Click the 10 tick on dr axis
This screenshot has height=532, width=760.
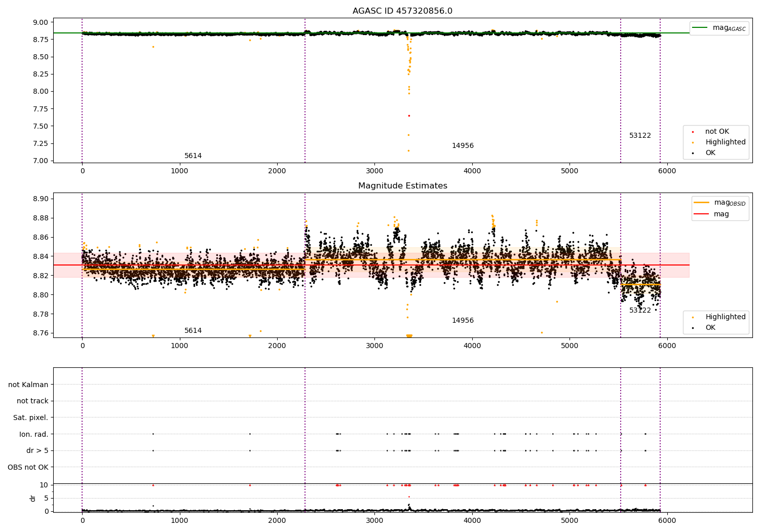point(44,485)
